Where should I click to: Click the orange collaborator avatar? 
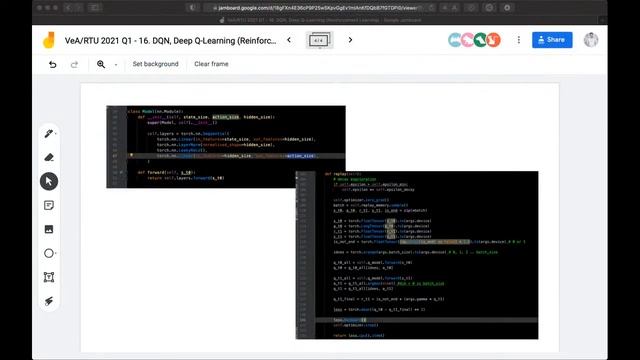coord(493,40)
